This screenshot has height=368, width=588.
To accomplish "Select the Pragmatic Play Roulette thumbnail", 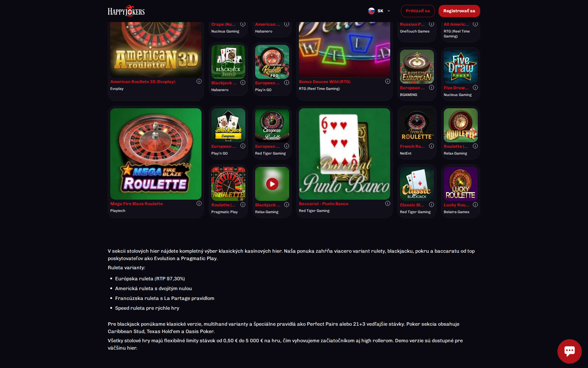I will (x=228, y=184).
